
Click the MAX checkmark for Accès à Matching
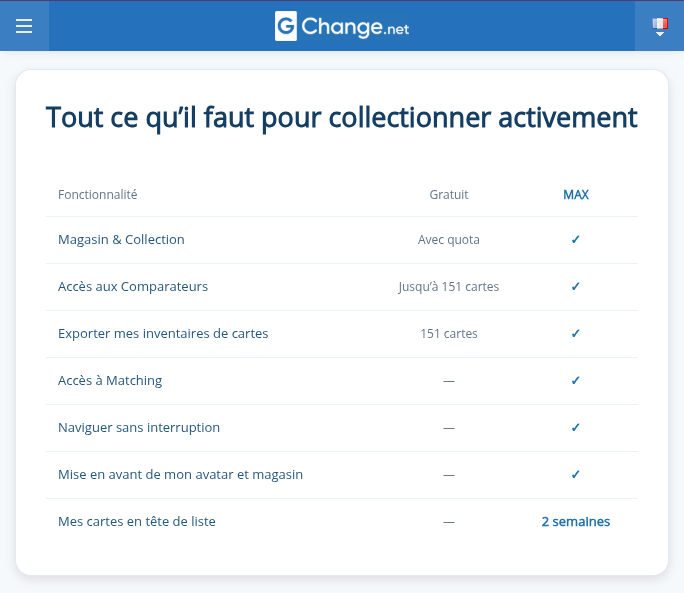575,380
